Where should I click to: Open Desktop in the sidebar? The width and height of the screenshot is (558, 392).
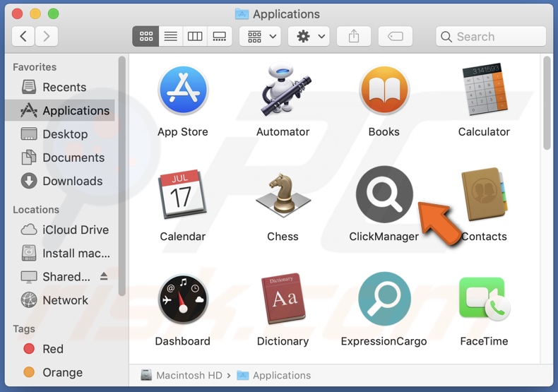(60, 134)
